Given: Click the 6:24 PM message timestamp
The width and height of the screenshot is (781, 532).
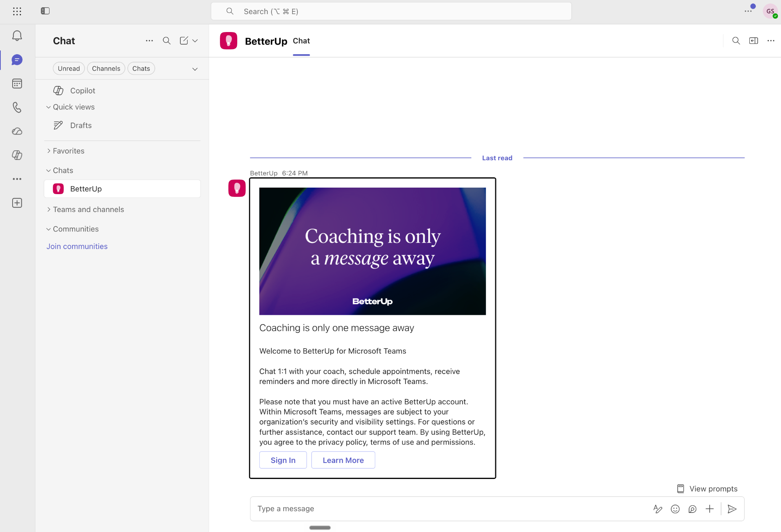Looking at the screenshot, I should pyautogui.click(x=295, y=173).
